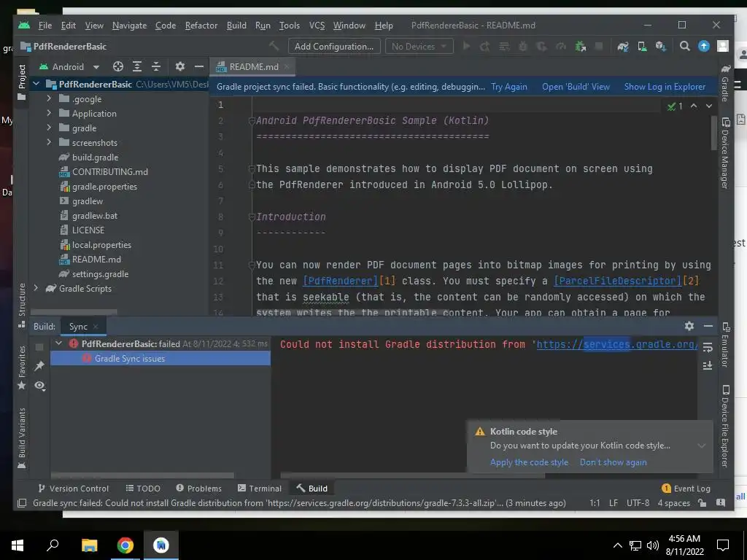This screenshot has height=560, width=747.
Task: Open File Explorer from taskbar
Action: [89, 545]
